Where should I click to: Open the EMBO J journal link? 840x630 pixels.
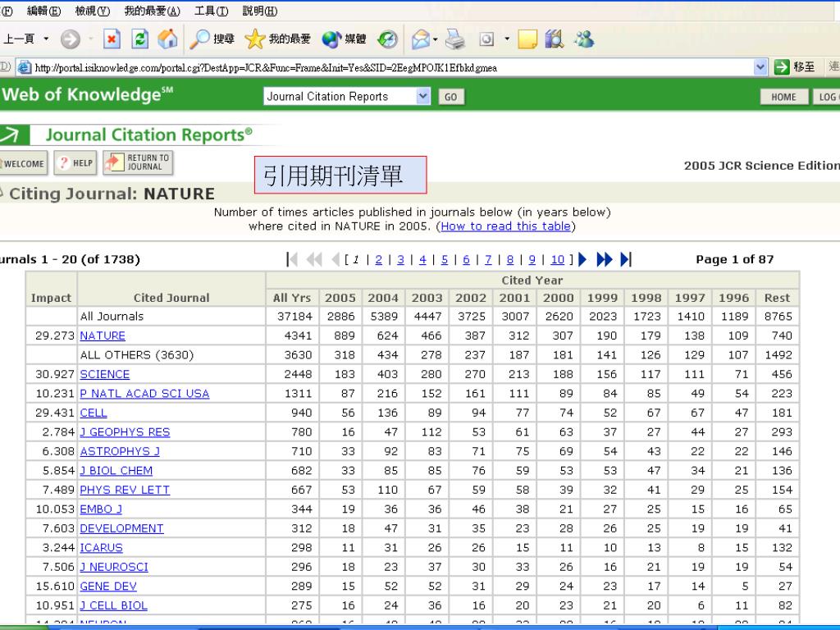tap(101, 509)
